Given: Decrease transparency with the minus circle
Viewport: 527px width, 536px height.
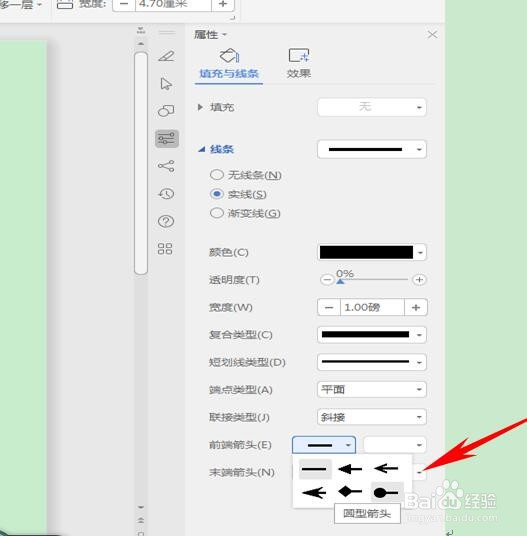Looking at the screenshot, I should [327, 280].
